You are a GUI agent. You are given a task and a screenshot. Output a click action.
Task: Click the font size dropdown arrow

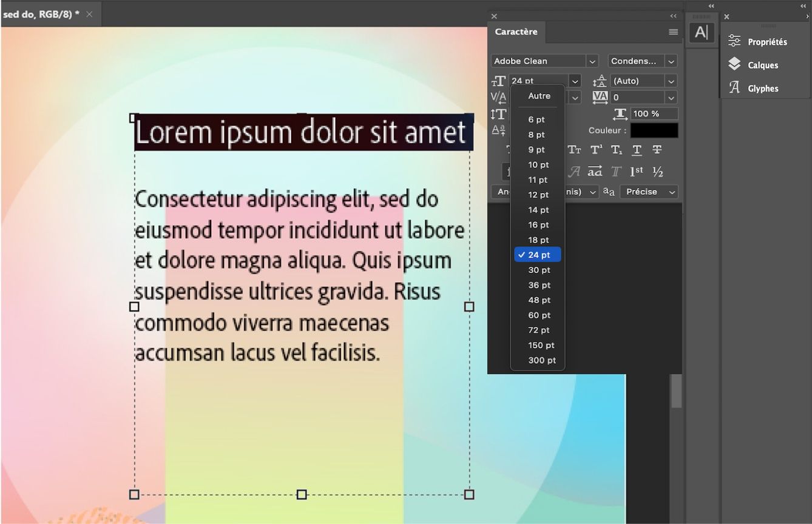[575, 81]
